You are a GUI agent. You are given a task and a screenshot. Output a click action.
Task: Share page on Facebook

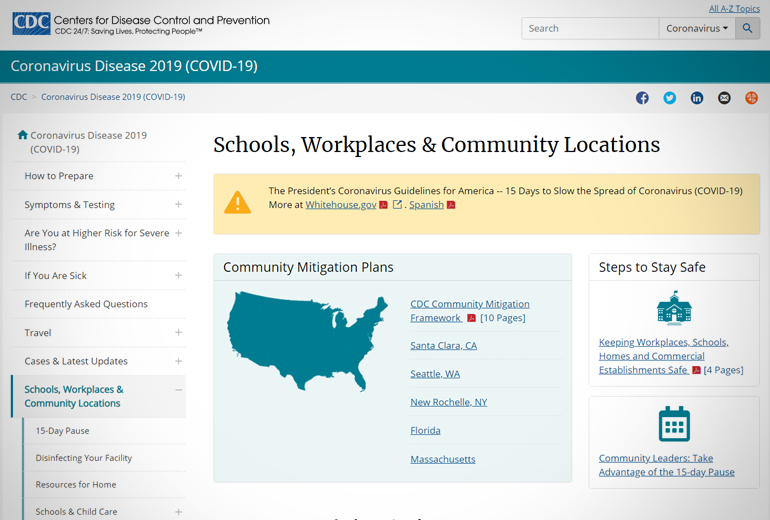click(642, 98)
